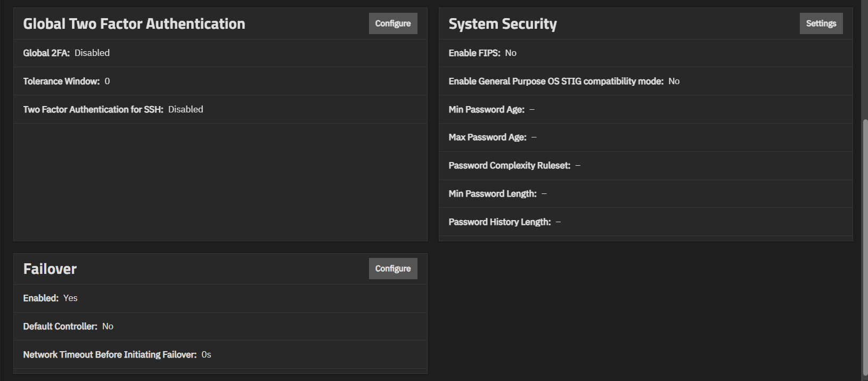Click the Global Two Factor Authentication heading
868x381 pixels.
(x=134, y=23)
